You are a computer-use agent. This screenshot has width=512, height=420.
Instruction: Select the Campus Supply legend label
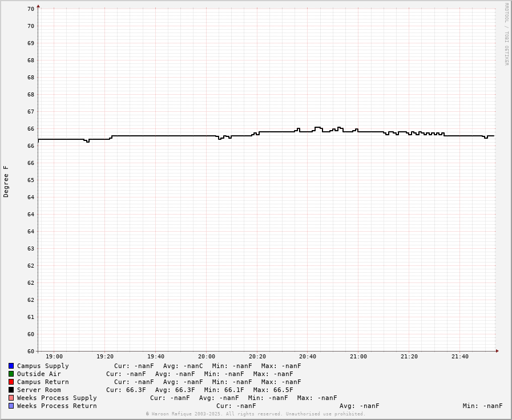pos(43,366)
